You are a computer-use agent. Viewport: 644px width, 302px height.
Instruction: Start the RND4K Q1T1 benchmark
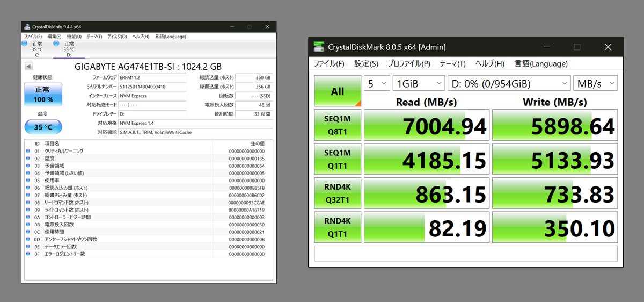pos(338,228)
